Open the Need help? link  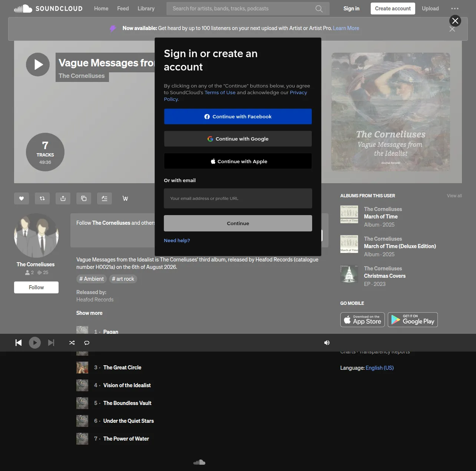[177, 240]
